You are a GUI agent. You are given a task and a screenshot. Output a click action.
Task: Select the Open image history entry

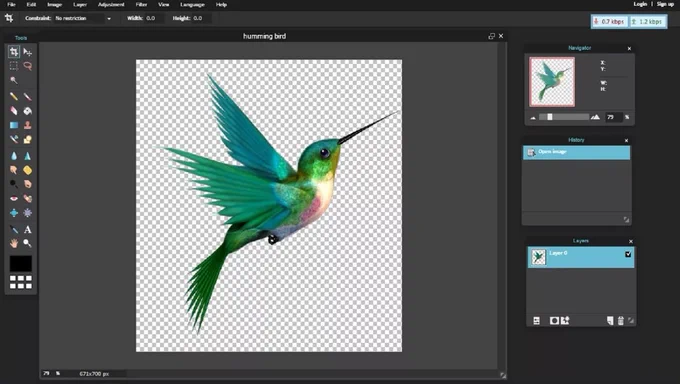(576, 152)
